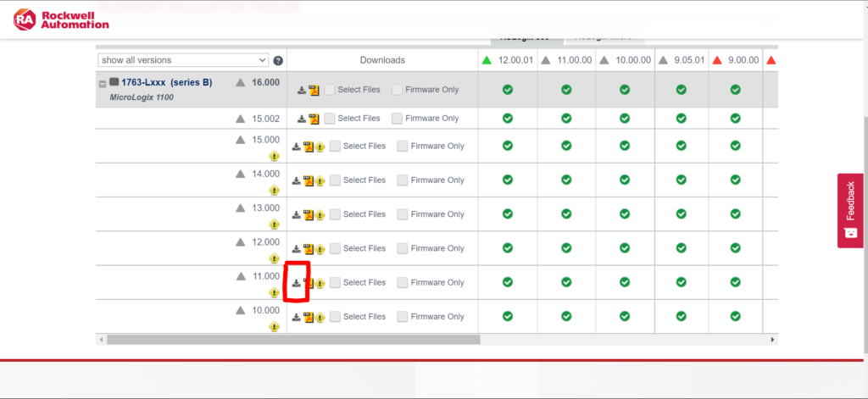Click the download icon for version 16.000
The width and height of the screenshot is (868, 399).
coord(302,90)
